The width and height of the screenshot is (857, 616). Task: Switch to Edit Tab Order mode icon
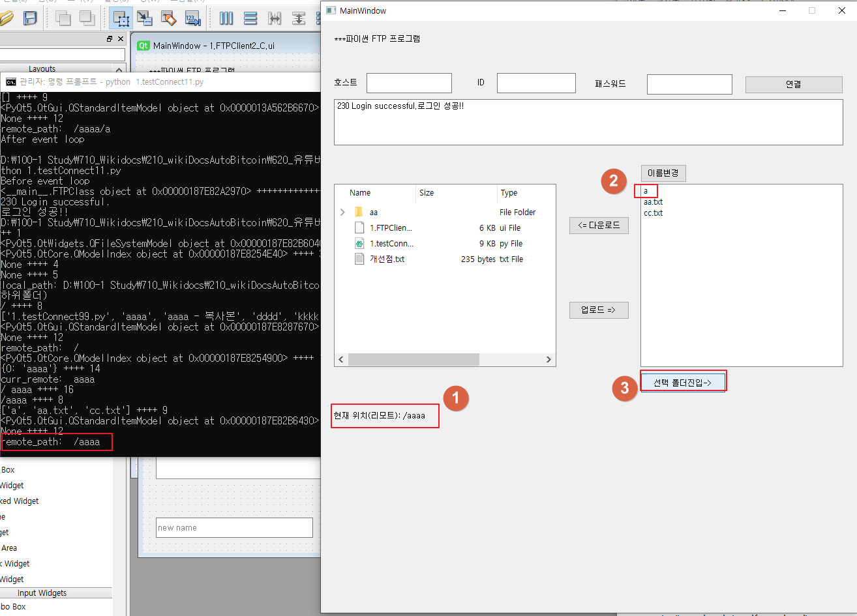[x=193, y=18]
